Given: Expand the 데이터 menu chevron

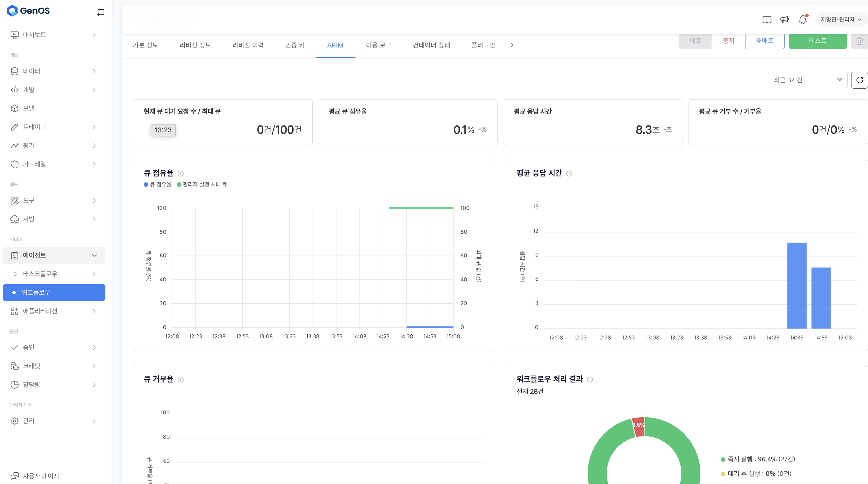Looking at the screenshot, I should 94,71.
